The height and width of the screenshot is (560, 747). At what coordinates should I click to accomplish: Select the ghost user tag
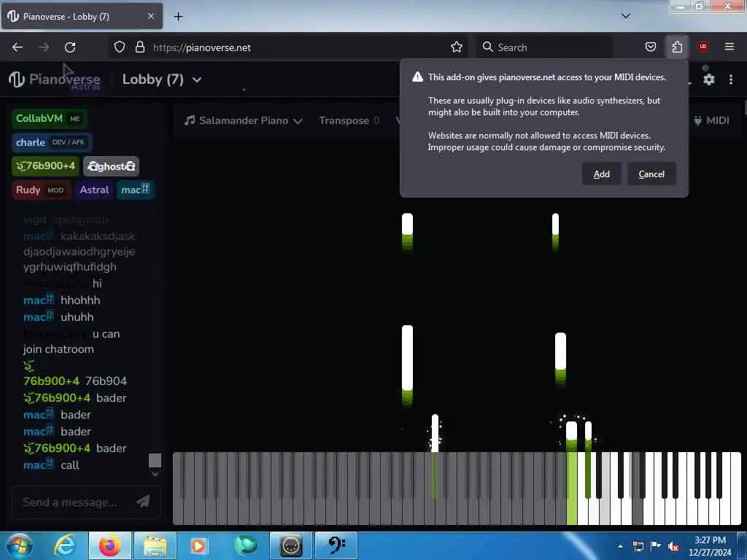click(111, 166)
